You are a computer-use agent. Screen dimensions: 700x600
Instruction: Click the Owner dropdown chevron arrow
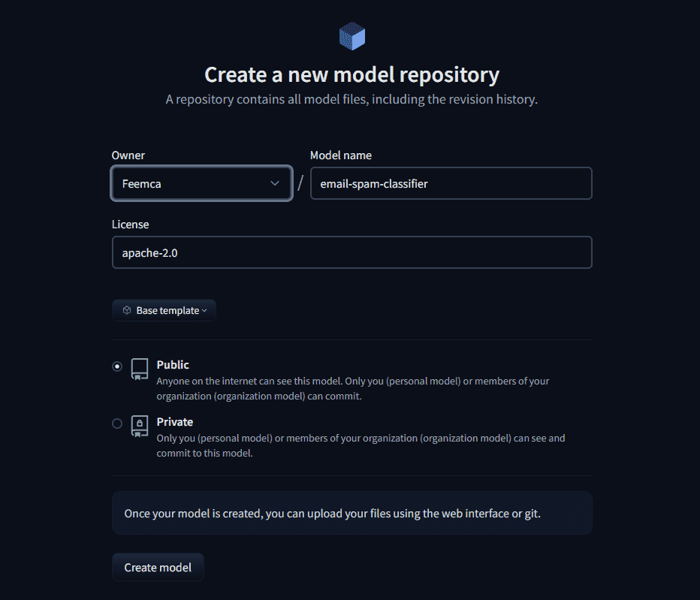275,183
